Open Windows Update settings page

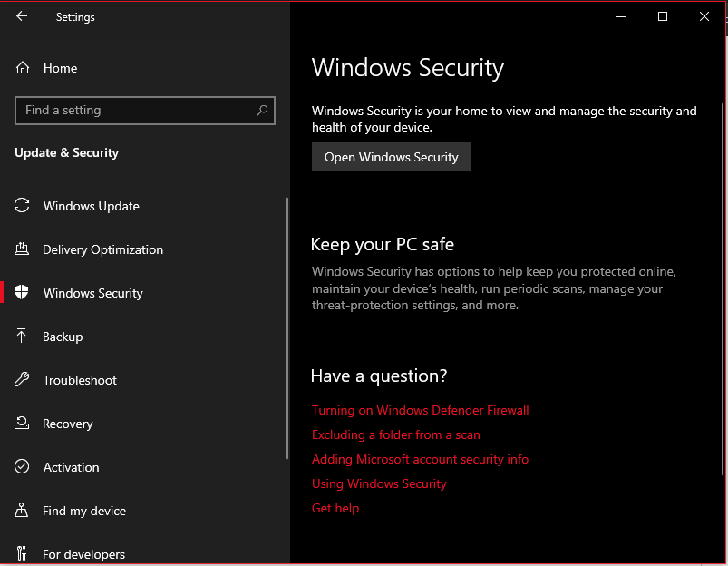pos(91,206)
